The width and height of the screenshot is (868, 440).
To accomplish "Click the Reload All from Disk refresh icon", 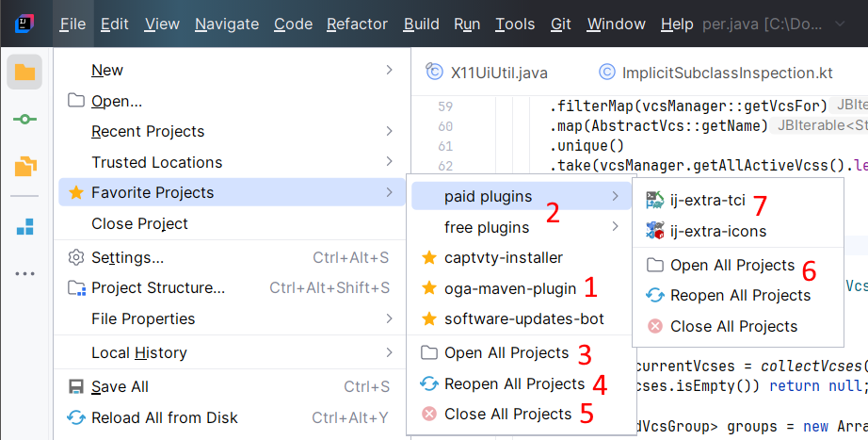I will click(x=76, y=417).
